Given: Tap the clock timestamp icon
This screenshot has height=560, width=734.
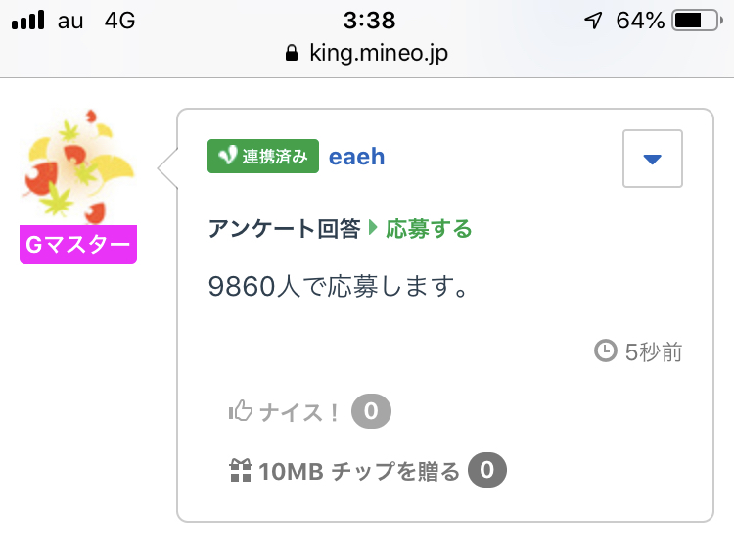Looking at the screenshot, I should point(606,350).
